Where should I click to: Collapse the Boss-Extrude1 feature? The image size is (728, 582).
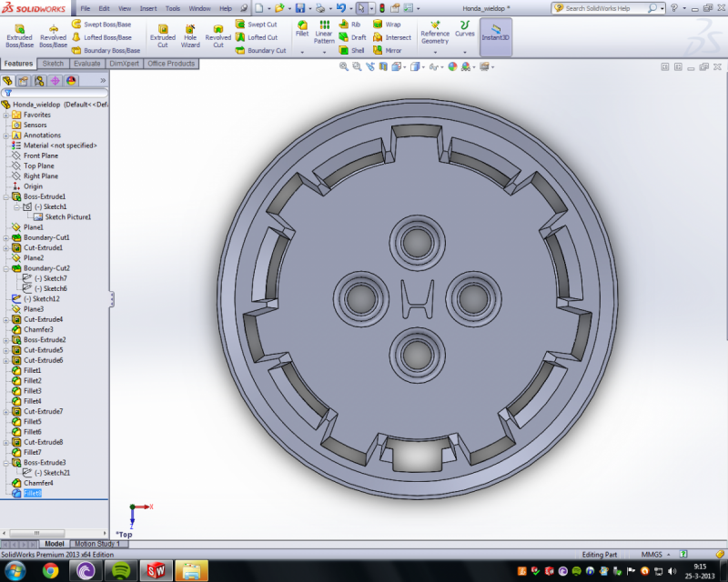pos(6,196)
